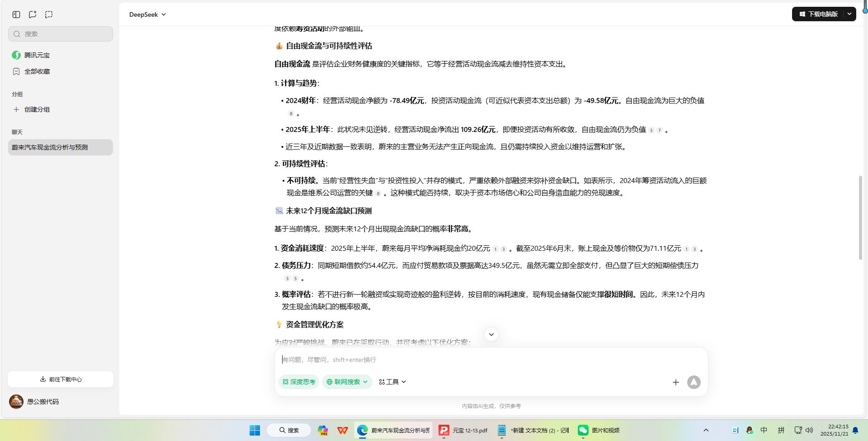The width and height of the screenshot is (868, 441).
Task: Click the 前往下载中心 button
Action: point(61,379)
